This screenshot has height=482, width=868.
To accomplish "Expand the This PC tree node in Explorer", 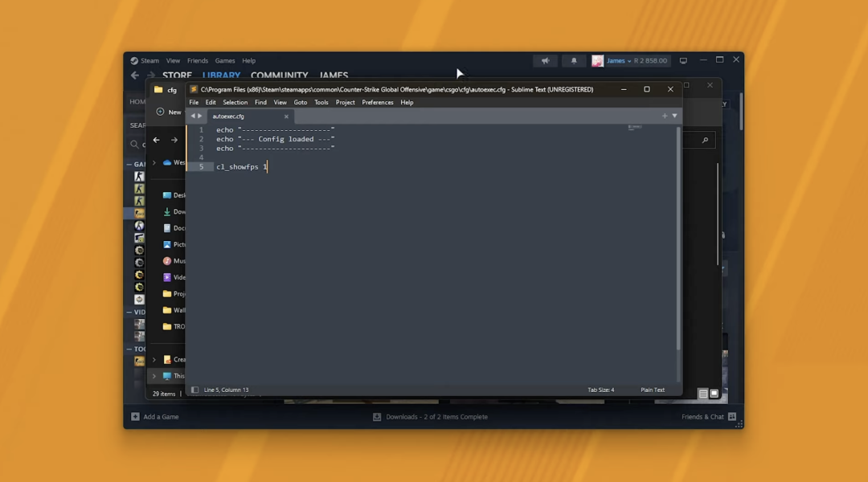I will point(154,376).
